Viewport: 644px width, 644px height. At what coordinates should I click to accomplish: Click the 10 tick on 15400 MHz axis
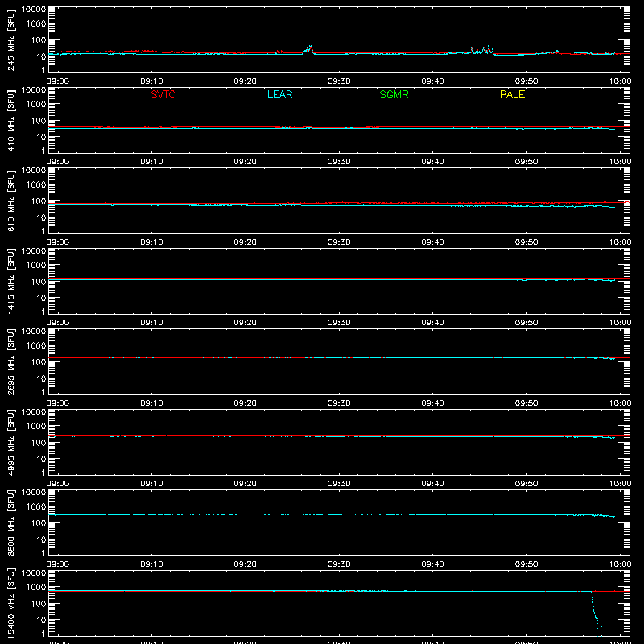41,620
